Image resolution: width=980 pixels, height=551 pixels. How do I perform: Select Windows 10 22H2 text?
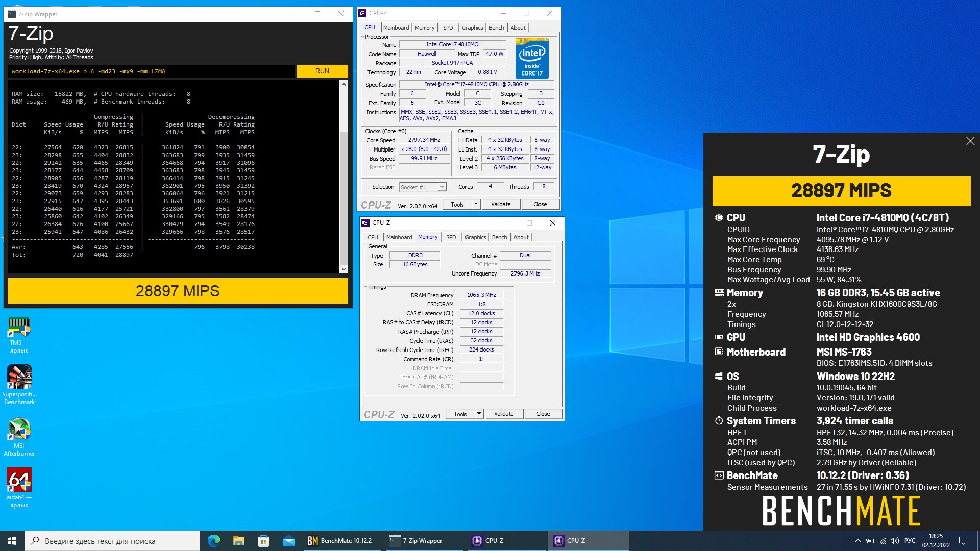click(855, 377)
